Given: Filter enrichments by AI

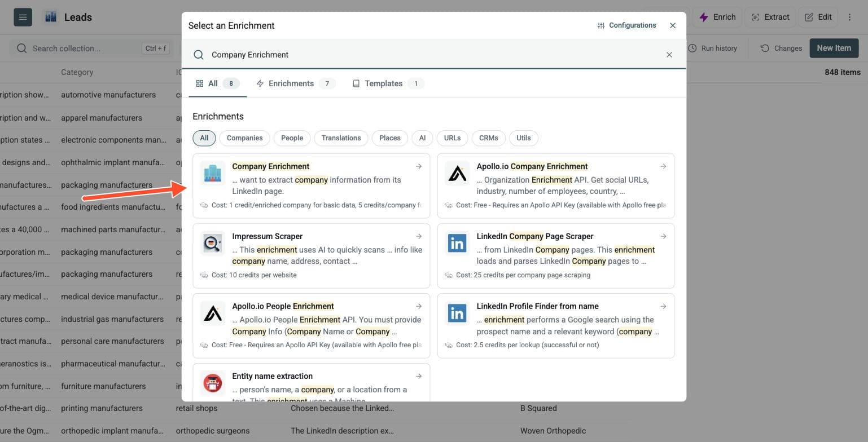Looking at the screenshot, I should [422, 138].
